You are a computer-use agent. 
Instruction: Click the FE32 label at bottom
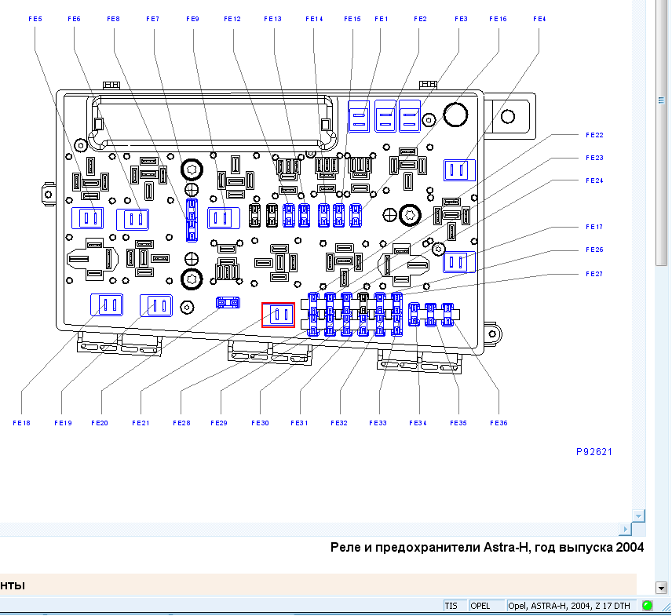[339, 423]
